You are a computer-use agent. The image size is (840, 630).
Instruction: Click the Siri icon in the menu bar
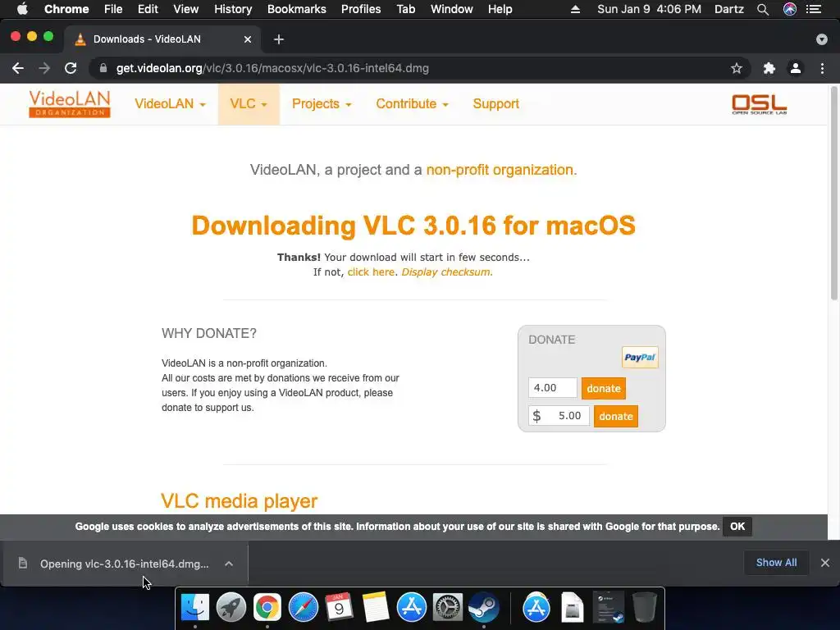coord(790,9)
